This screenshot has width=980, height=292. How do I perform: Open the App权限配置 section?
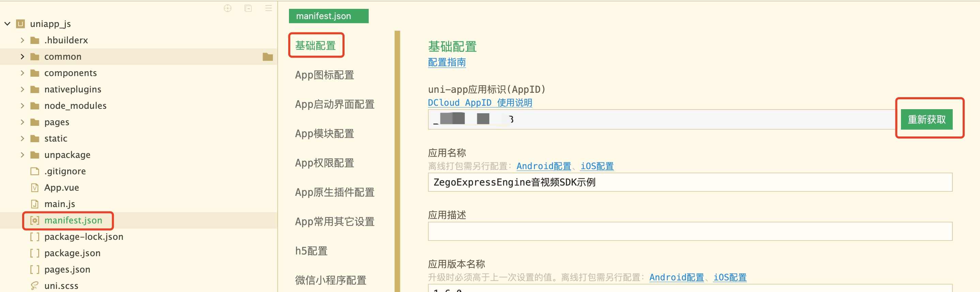click(324, 163)
